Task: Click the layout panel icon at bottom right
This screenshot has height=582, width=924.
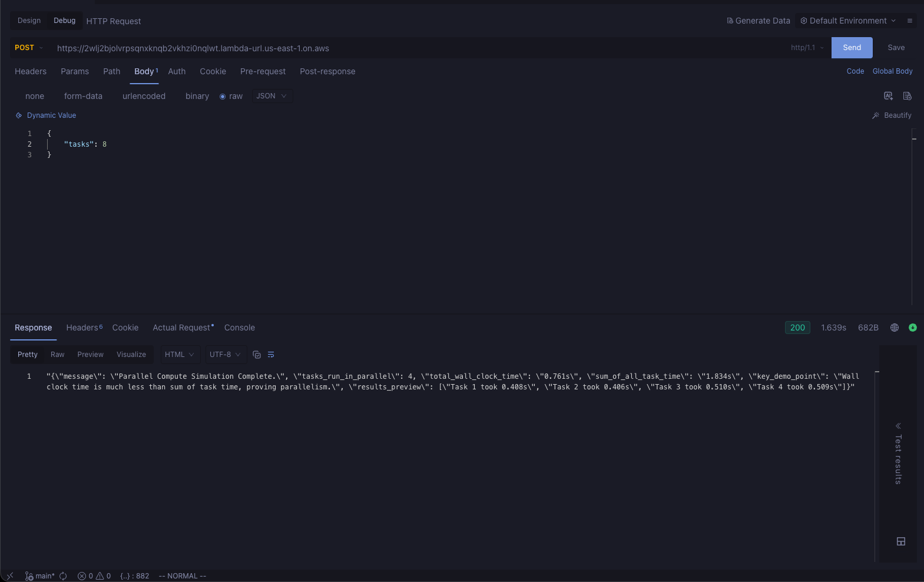Action: 901,541
